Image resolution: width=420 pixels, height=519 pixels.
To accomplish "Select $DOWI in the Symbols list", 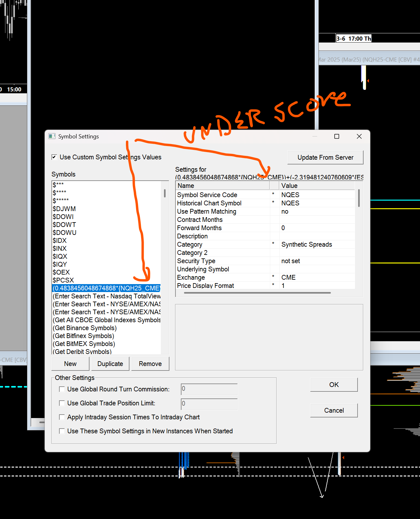I will (106, 217).
